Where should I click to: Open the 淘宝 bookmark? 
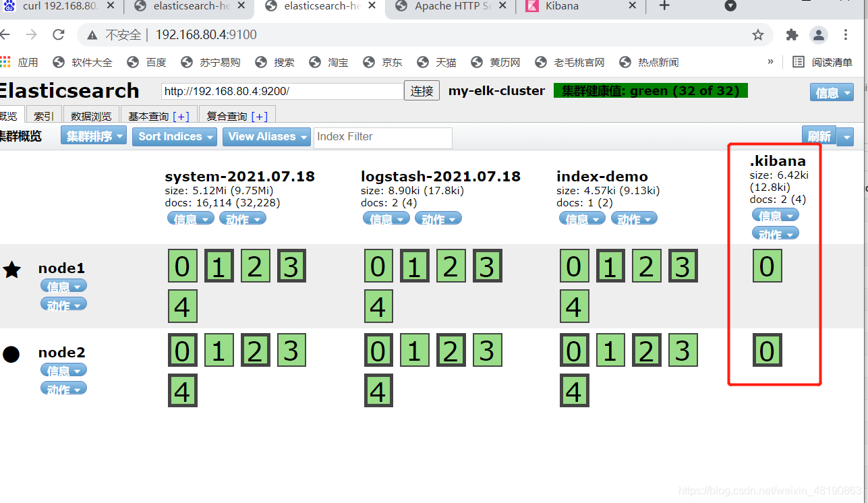click(x=328, y=62)
